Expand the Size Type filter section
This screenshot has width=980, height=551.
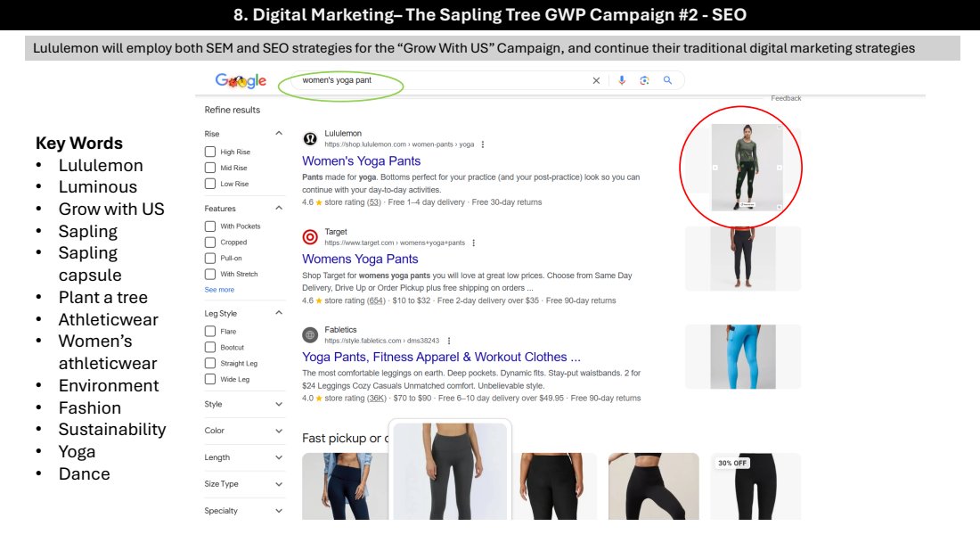tap(279, 484)
